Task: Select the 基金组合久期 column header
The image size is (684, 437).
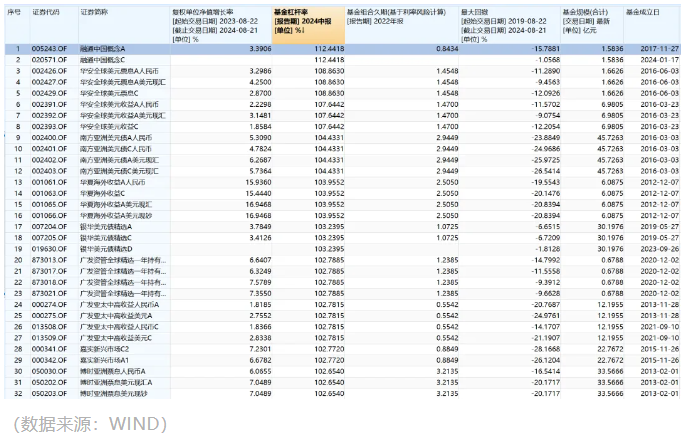Action: coord(402,25)
